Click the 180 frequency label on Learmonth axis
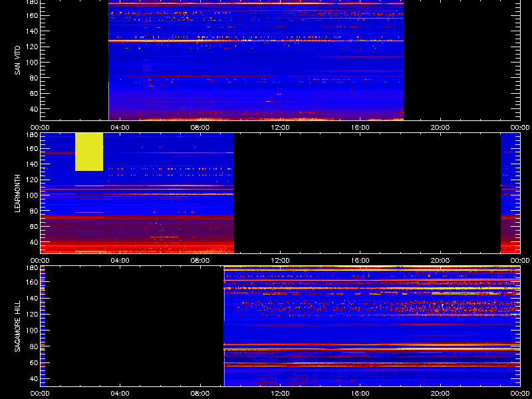The height and width of the screenshot is (399, 532). tap(32, 135)
